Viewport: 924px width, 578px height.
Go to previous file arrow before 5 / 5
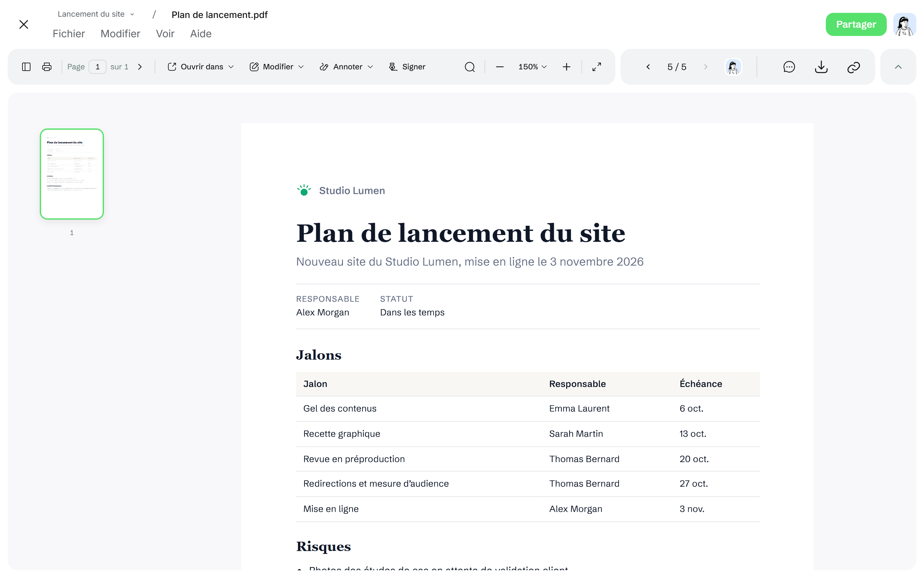(x=648, y=67)
